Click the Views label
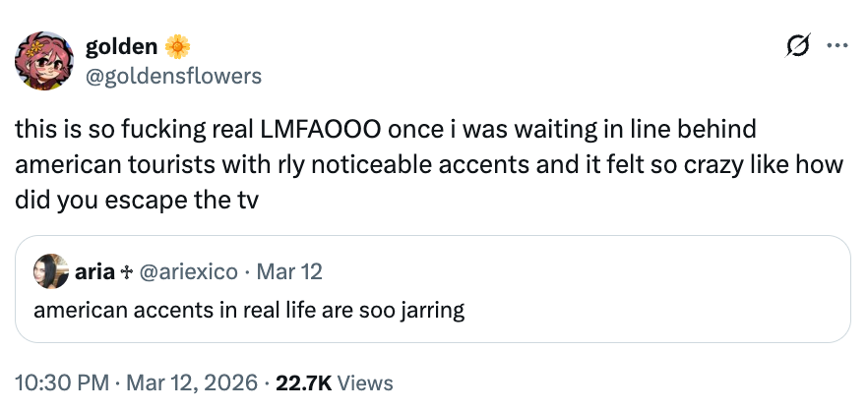 click(x=365, y=382)
